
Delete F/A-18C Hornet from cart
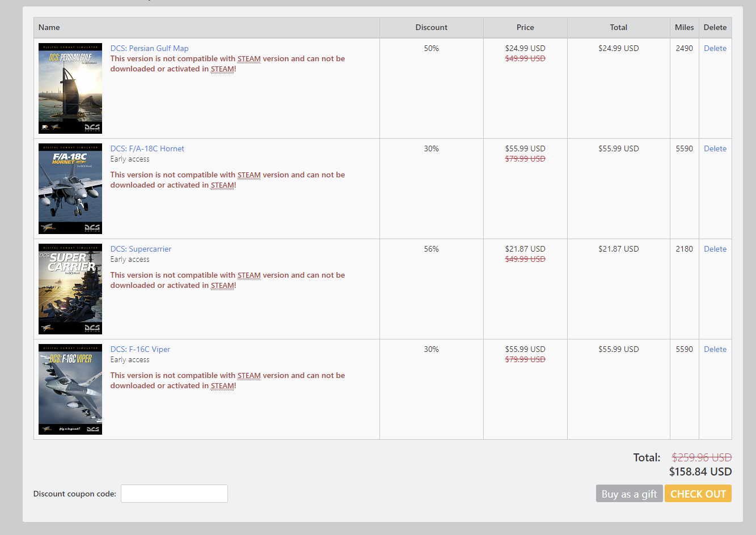click(715, 148)
